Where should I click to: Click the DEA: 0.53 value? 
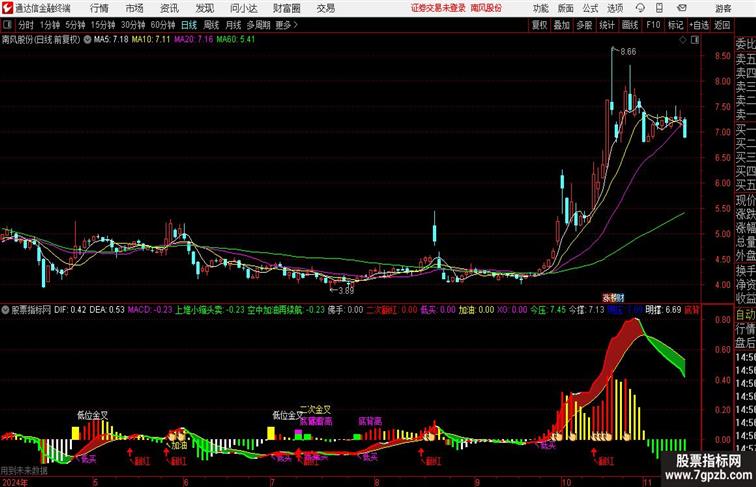click(107, 310)
